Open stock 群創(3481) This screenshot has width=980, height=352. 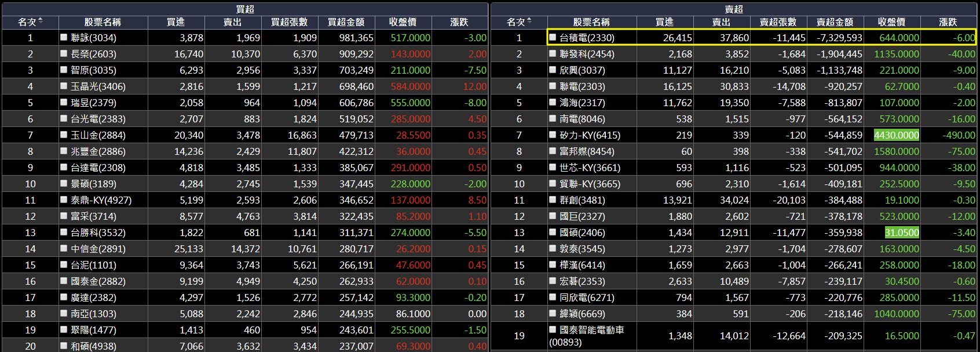click(582, 200)
